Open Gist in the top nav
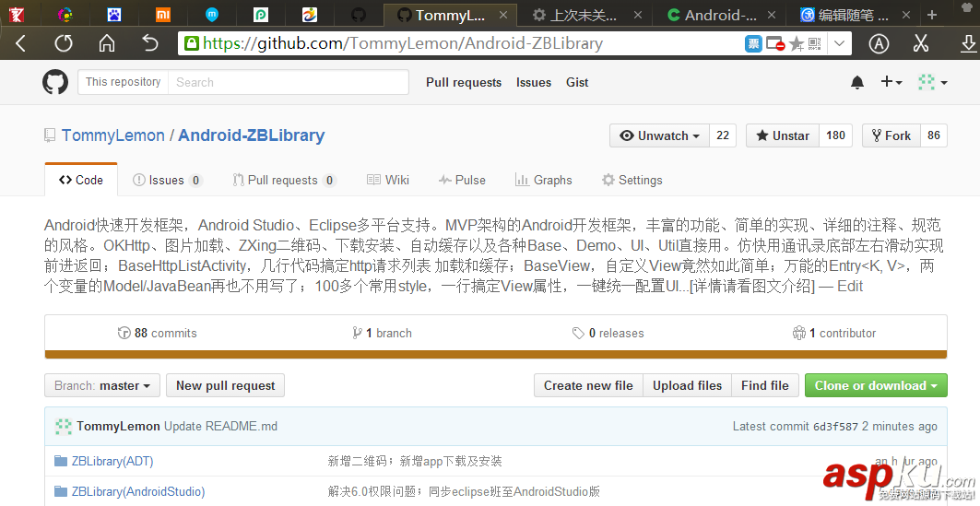 click(577, 82)
